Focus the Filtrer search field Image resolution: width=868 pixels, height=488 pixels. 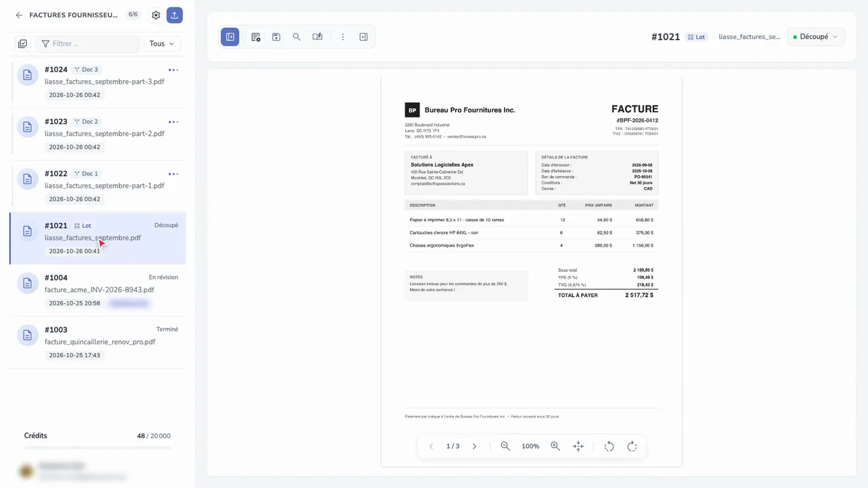[x=87, y=43]
